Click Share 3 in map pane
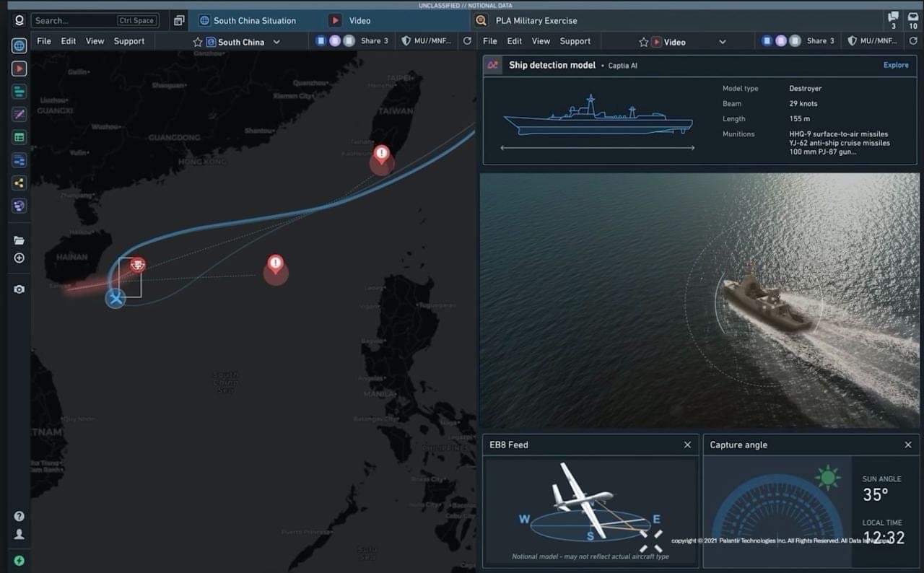 coord(375,41)
